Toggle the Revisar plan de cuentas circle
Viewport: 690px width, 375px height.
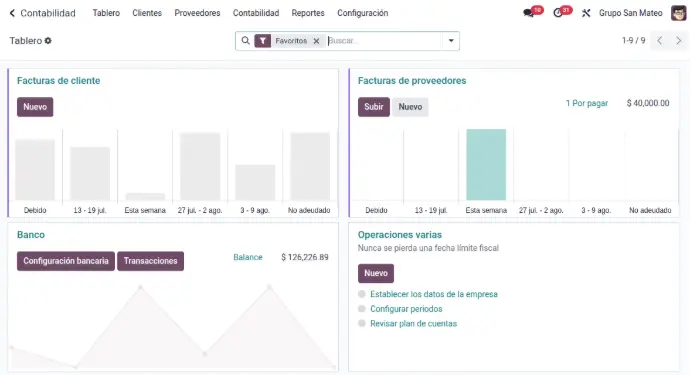coord(362,324)
